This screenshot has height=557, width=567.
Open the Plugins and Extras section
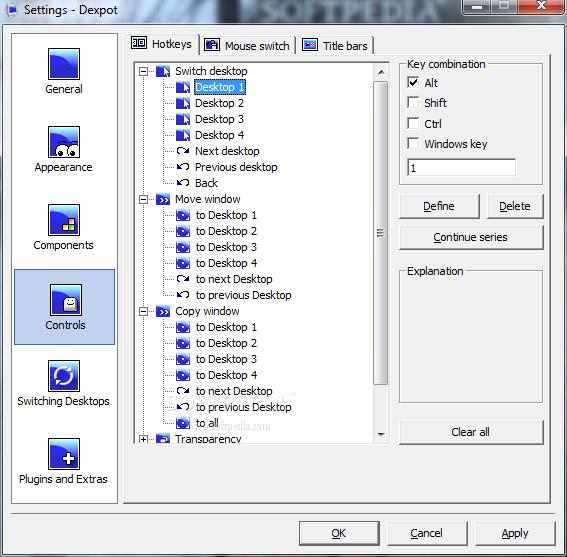click(x=64, y=462)
